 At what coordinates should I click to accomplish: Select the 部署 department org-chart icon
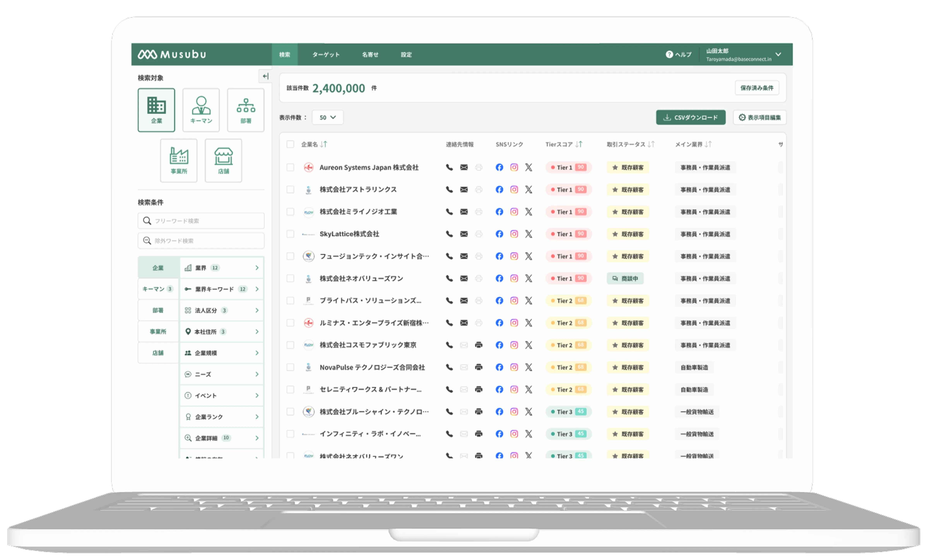245,110
